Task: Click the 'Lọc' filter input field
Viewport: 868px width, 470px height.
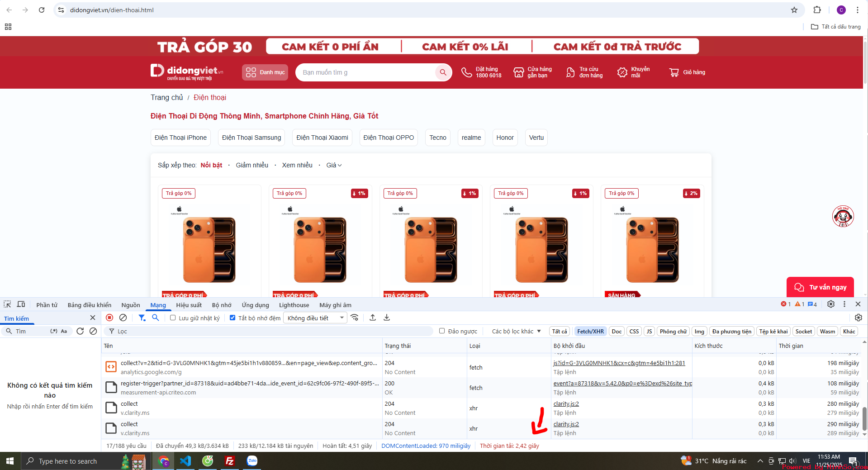Action: pos(271,331)
